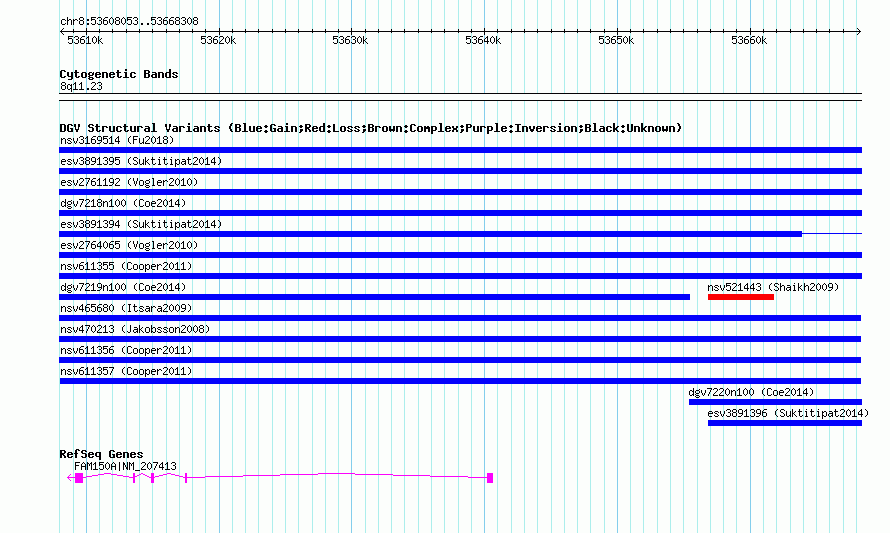The width and height of the screenshot is (890, 533).
Task: Click dgv7219n100 (Coe2014) variant label
Action: (x=122, y=287)
